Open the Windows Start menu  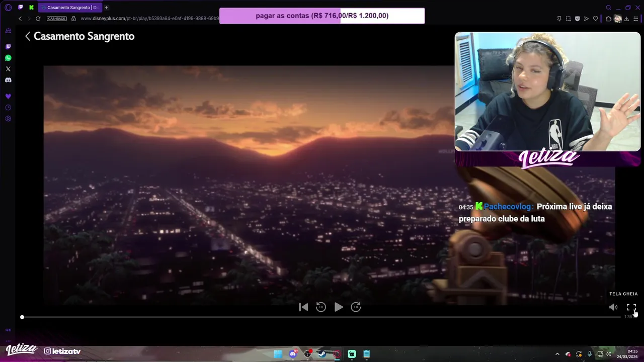click(x=278, y=354)
